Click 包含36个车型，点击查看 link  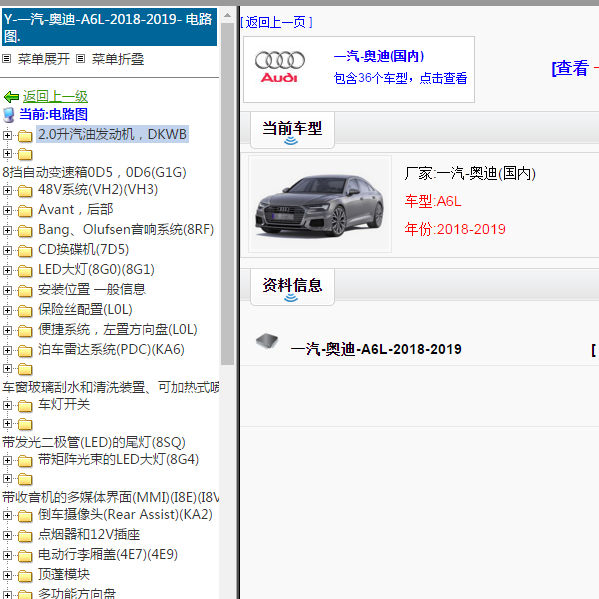click(x=400, y=78)
